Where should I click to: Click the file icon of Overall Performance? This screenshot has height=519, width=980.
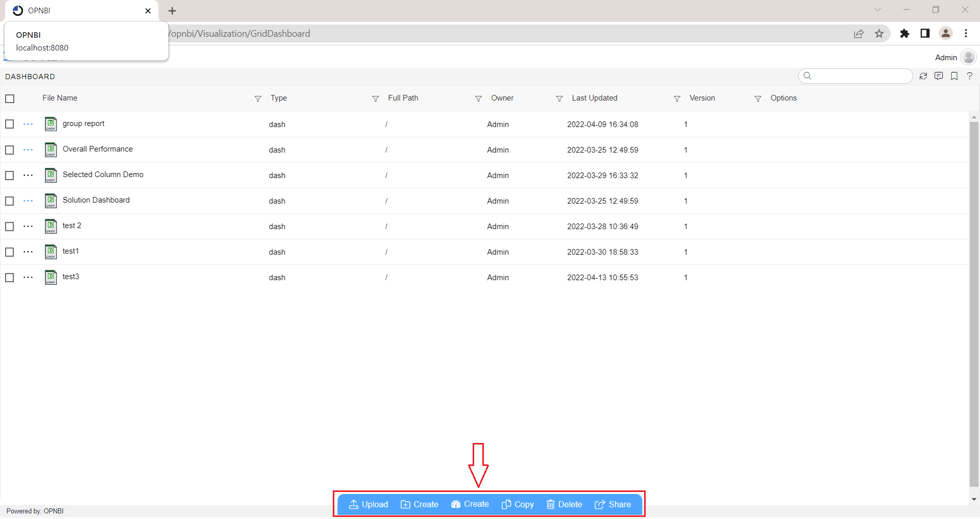point(51,150)
